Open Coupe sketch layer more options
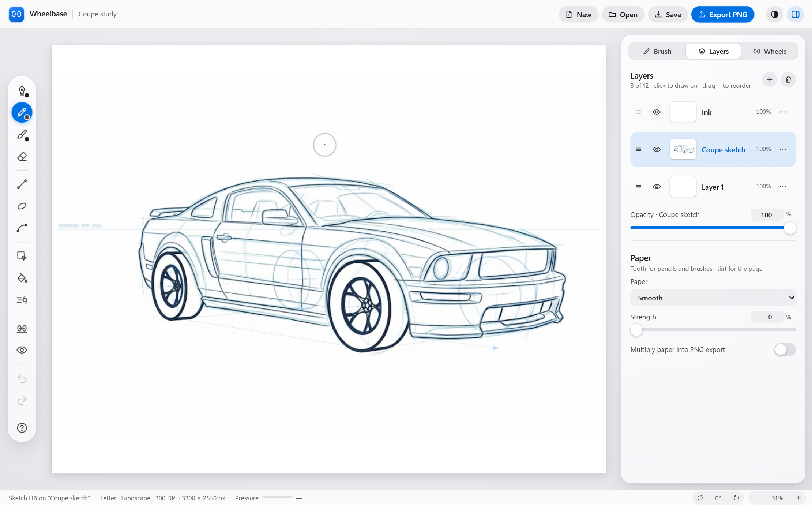Screen dimensions: 812x505 tap(783, 149)
